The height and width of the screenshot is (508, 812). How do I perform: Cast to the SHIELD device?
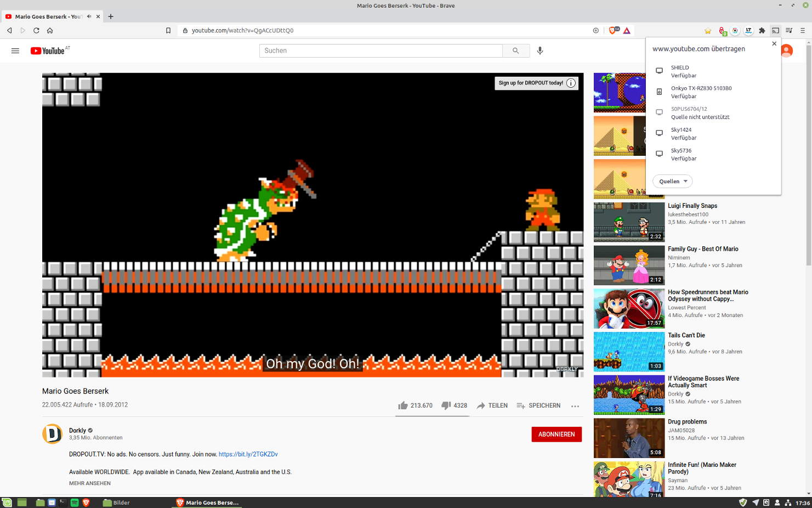[x=713, y=71]
